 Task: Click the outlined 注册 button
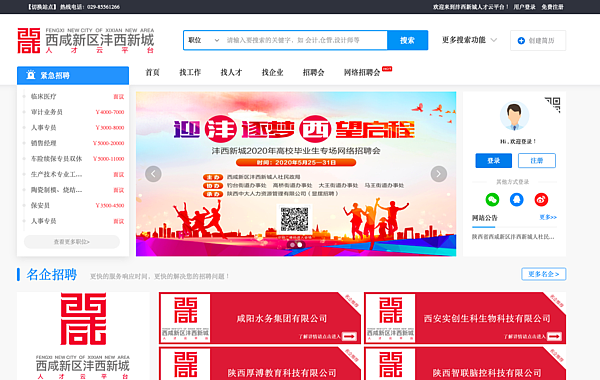537,160
